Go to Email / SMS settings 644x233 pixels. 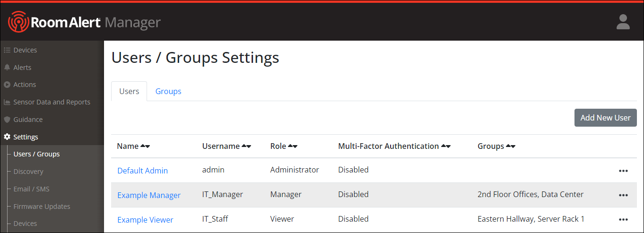(x=31, y=189)
